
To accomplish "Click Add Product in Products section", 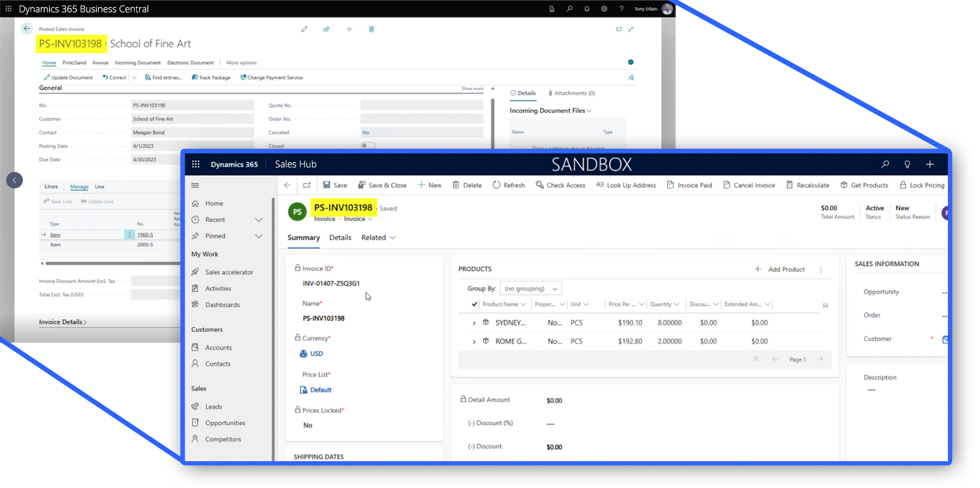I will [x=780, y=269].
